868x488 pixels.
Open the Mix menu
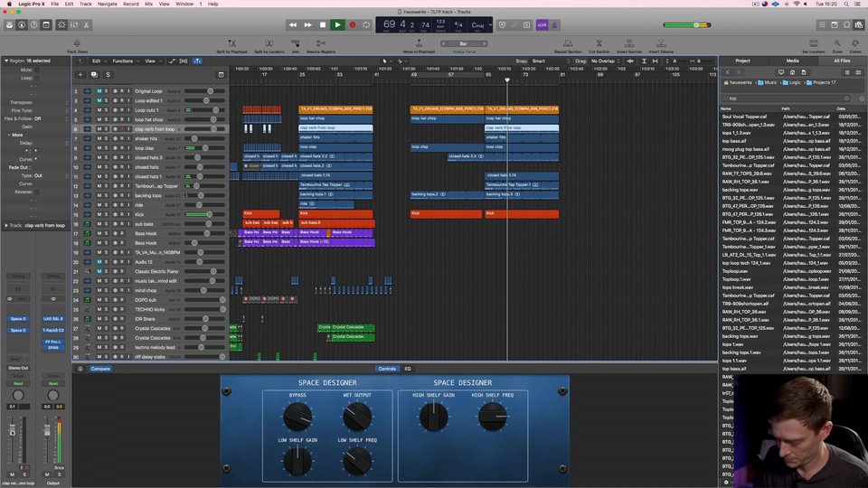coord(148,4)
